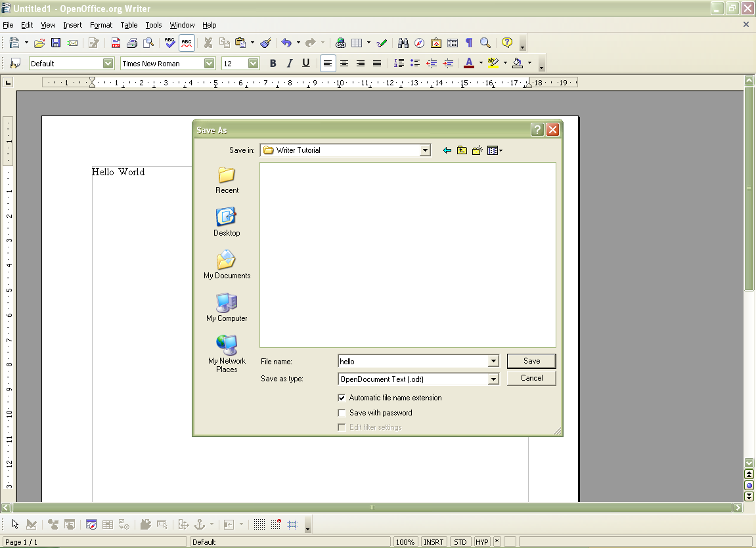Print the document with the printer icon

(132, 43)
